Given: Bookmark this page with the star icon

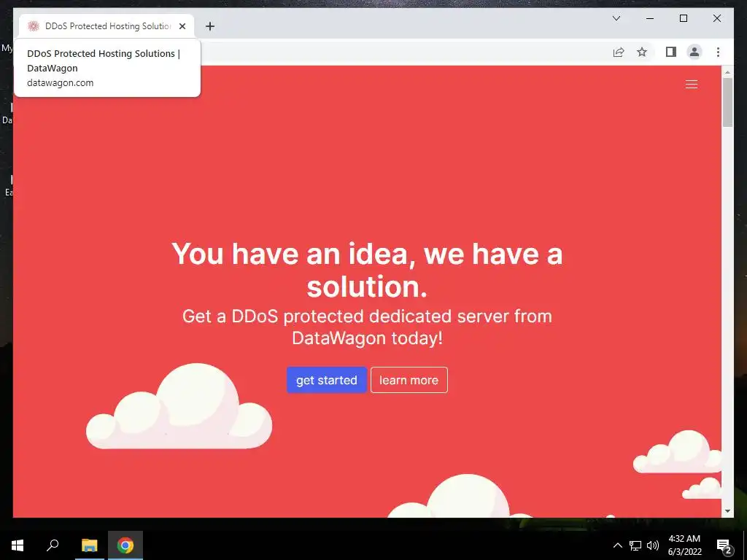Looking at the screenshot, I should (x=642, y=52).
